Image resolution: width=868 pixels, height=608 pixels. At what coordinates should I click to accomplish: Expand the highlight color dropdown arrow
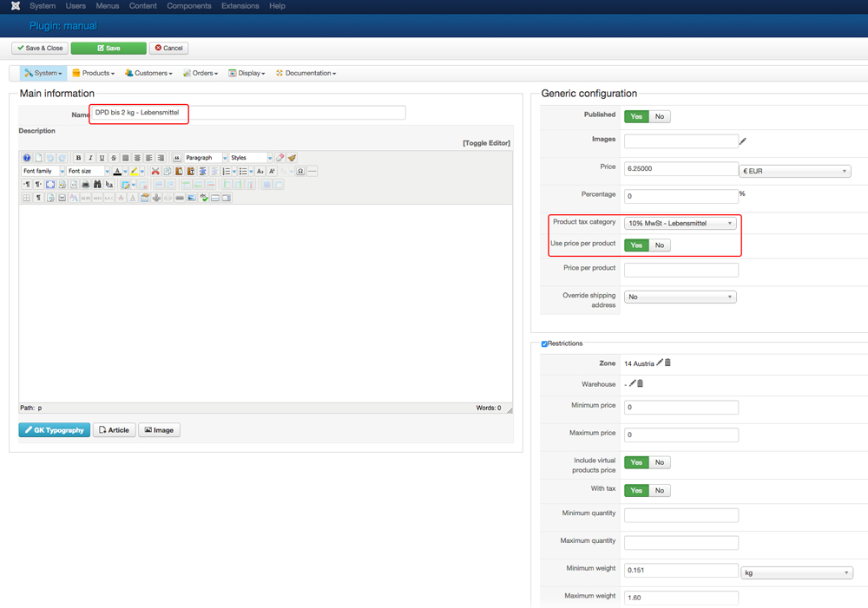(x=142, y=171)
